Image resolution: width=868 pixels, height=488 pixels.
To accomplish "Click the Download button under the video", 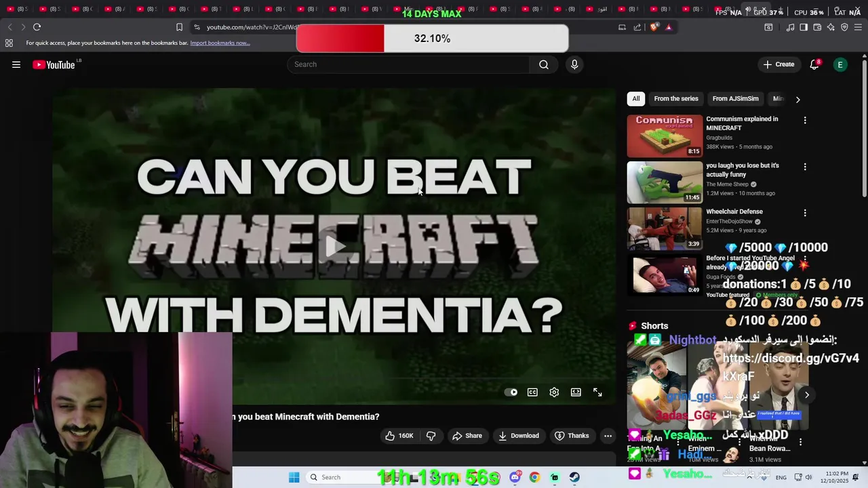I will pyautogui.click(x=519, y=436).
